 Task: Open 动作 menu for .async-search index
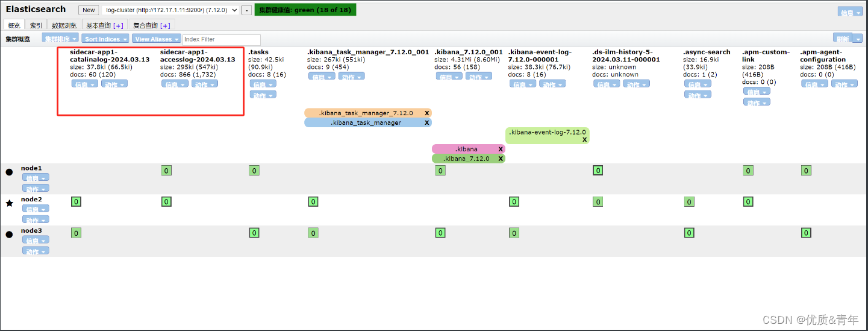698,95
